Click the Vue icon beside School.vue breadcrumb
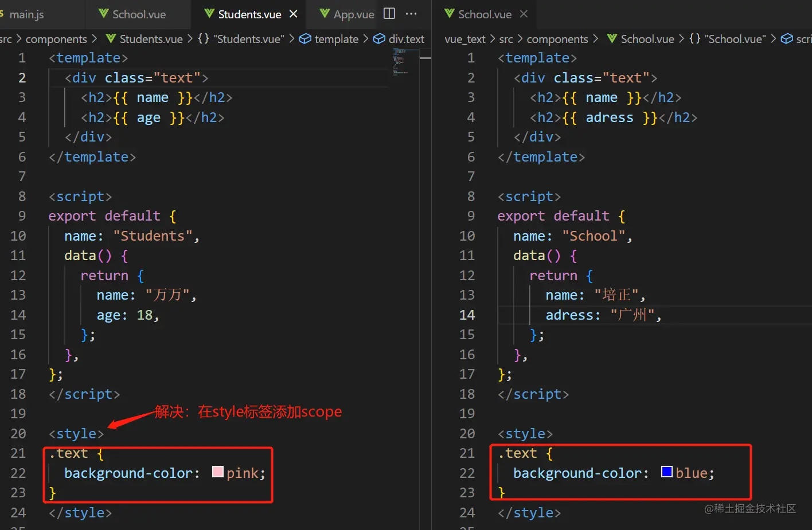This screenshot has height=530, width=812. pyautogui.click(x=612, y=38)
